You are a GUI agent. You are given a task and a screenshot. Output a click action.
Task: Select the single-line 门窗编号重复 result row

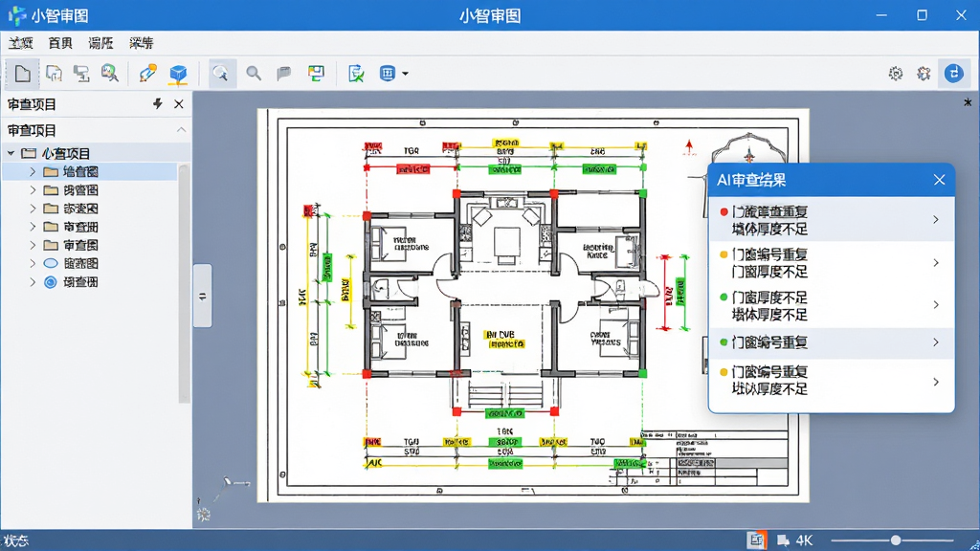click(x=832, y=342)
